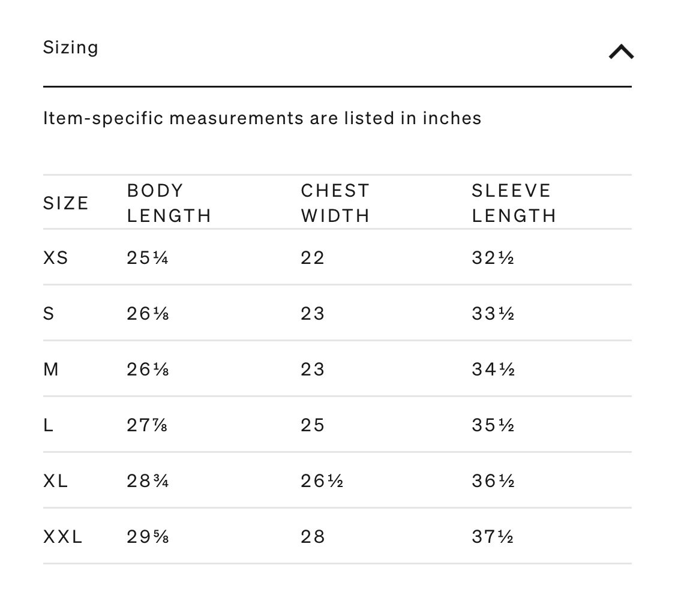Collapse the Sizing section with the chevron arrow
Image resolution: width=675 pixels, height=616 pixels.
pos(621,52)
